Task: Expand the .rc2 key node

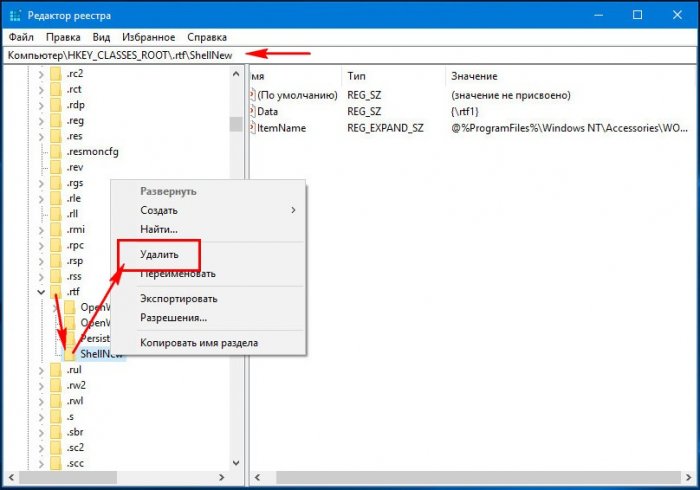Action: point(40,75)
